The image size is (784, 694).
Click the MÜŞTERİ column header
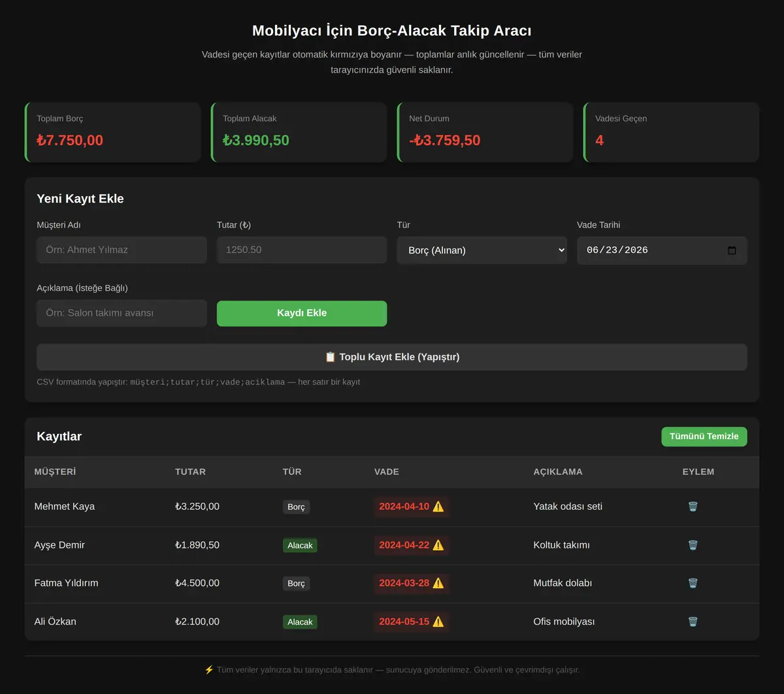click(55, 472)
